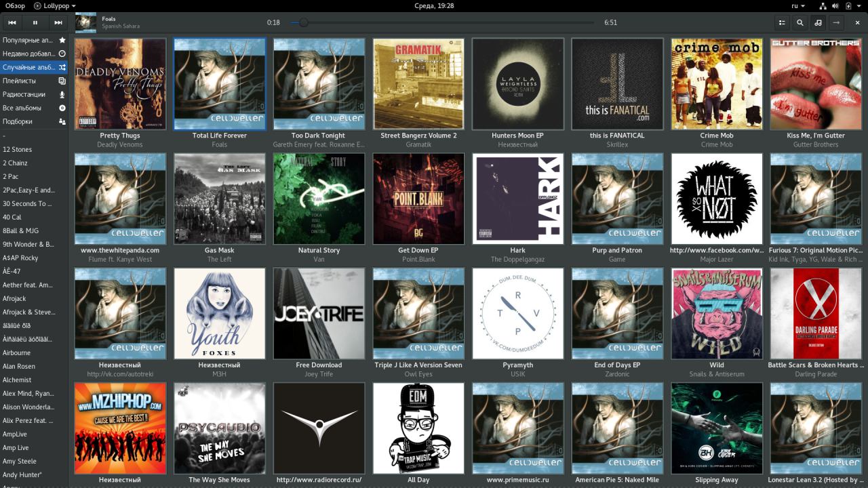Seek within the track progress slider
Viewport: 868px width, 488px height.
pos(443,22)
